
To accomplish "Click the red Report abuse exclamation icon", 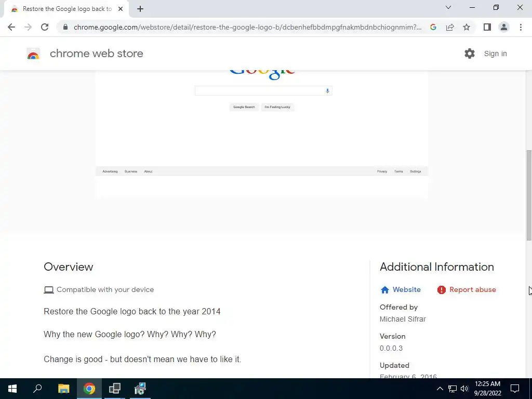I will 442,290.
